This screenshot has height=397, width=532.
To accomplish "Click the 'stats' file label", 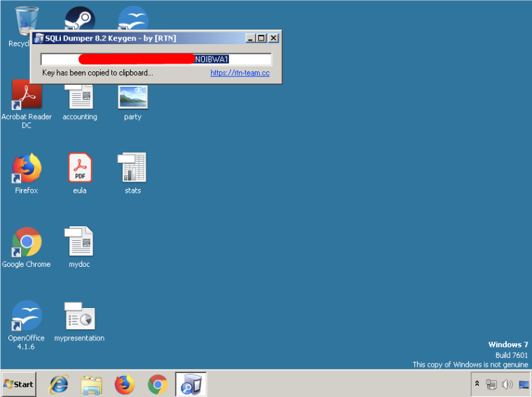I will pos(133,190).
